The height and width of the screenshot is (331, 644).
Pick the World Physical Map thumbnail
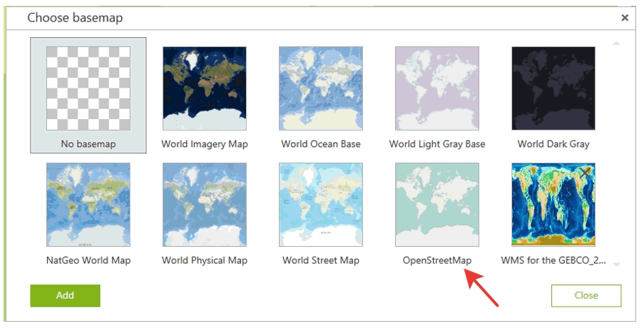(x=205, y=205)
